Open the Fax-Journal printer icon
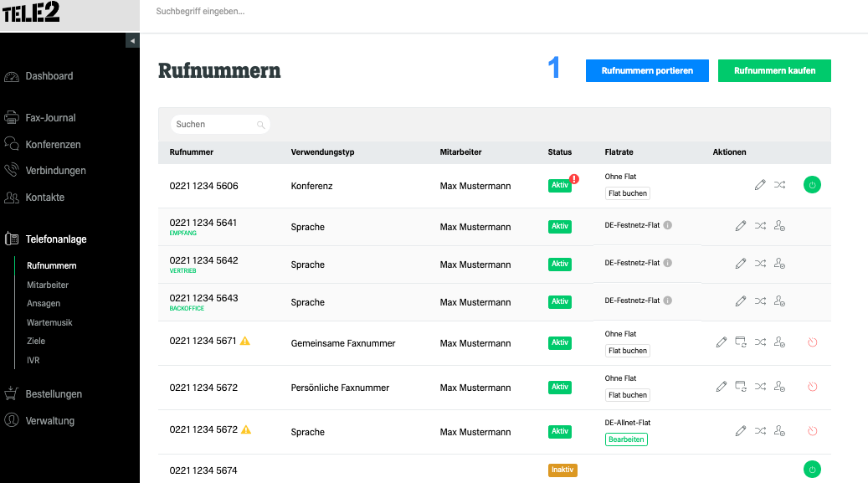Screen dimensions: 868x483 click(12, 117)
